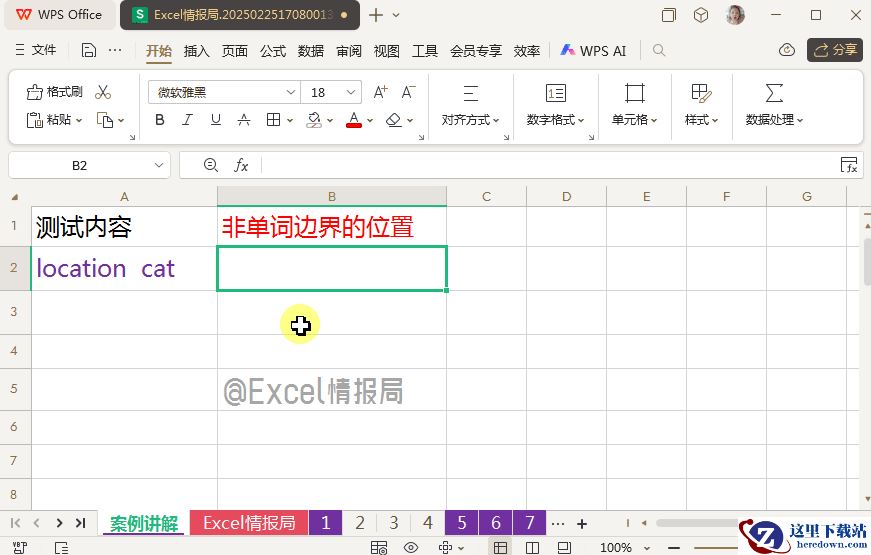This screenshot has width=871, height=555.
Task: Select the row 5 header
Action: pos(14,389)
